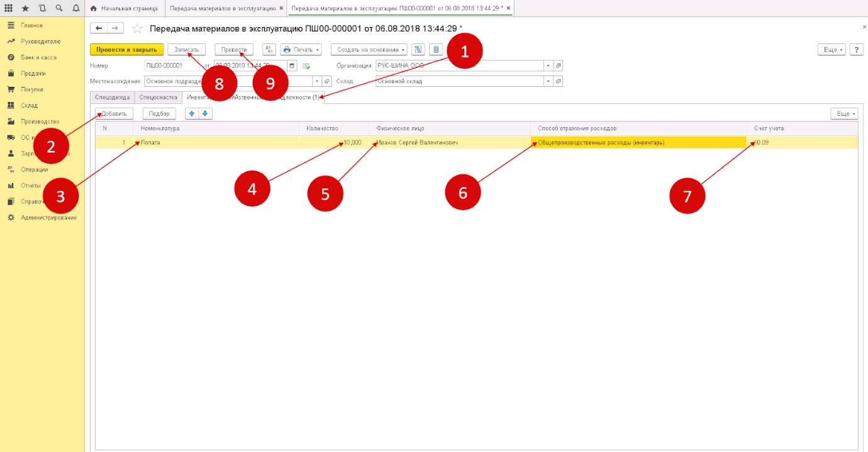Select Общепроизводственные расходы (инвентарь) cell
Viewport: 868px width, 452px height.
(x=638, y=143)
